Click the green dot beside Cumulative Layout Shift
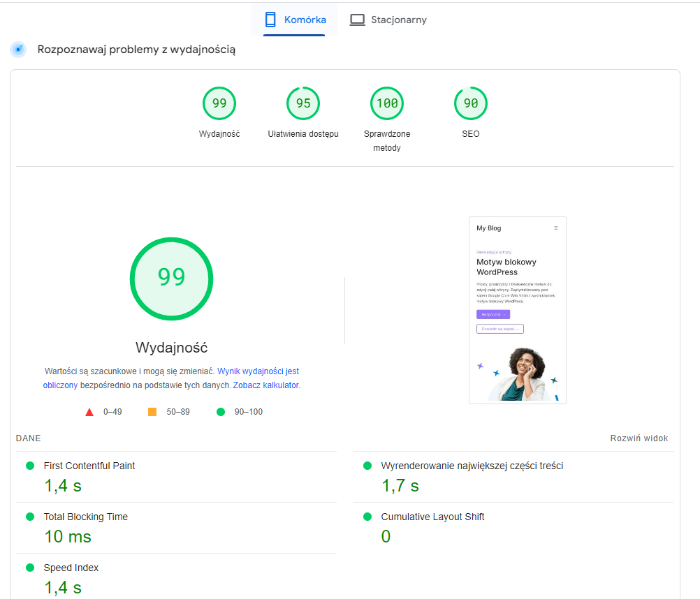700x599 pixels. click(367, 517)
